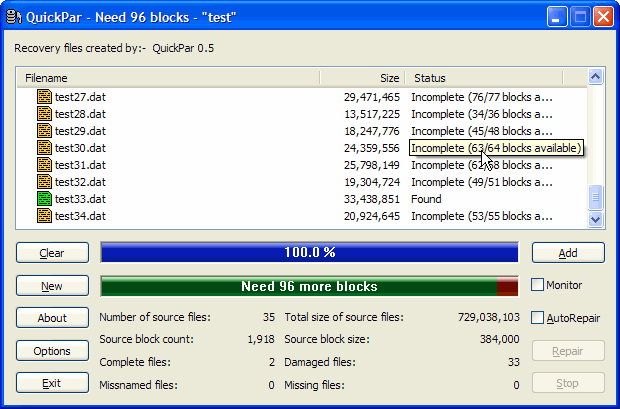Click the file list scroll down arrow
The width and height of the screenshot is (620, 409).
point(595,219)
